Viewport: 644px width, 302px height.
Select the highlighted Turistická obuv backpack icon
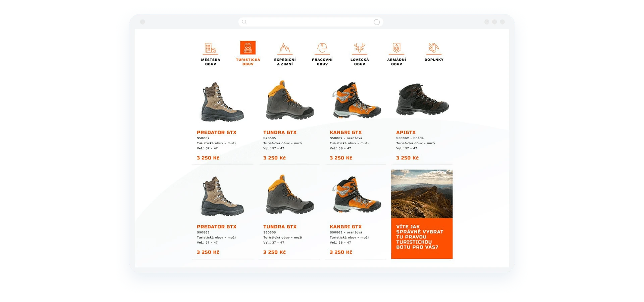(x=248, y=48)
